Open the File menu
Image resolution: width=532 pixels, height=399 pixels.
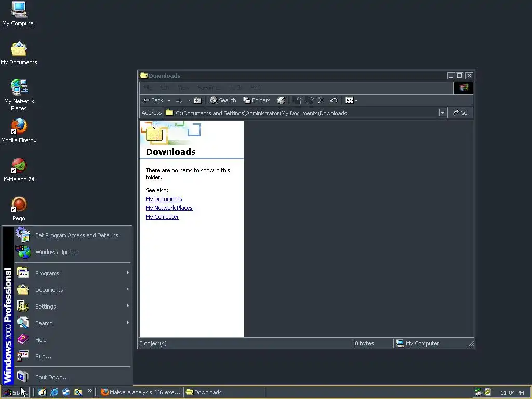point(147,88)
